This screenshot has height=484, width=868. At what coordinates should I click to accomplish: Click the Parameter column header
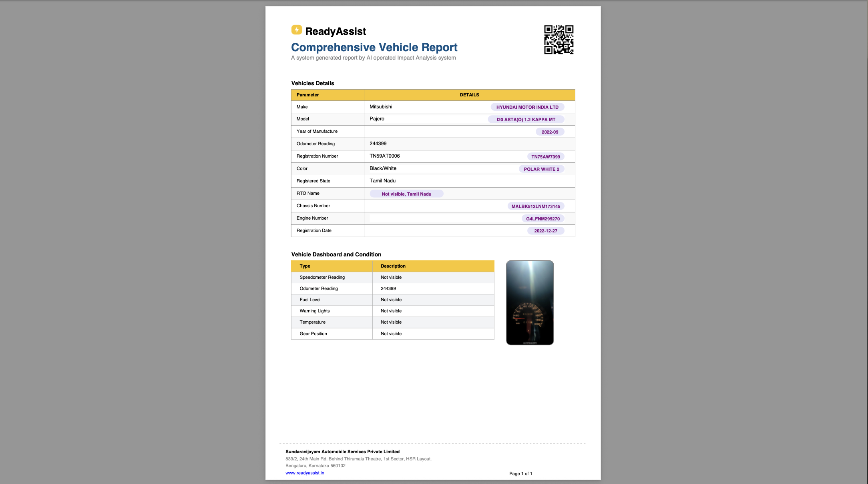coord(307,95)
